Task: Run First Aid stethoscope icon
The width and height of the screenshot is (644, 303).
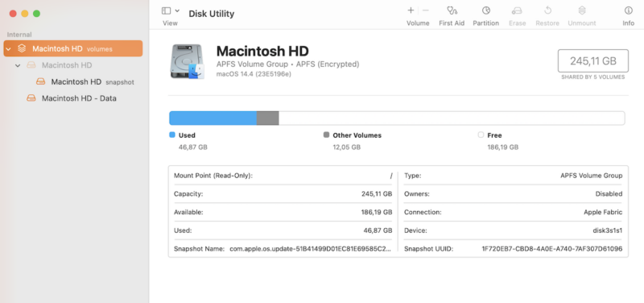Action: [452, 10]
